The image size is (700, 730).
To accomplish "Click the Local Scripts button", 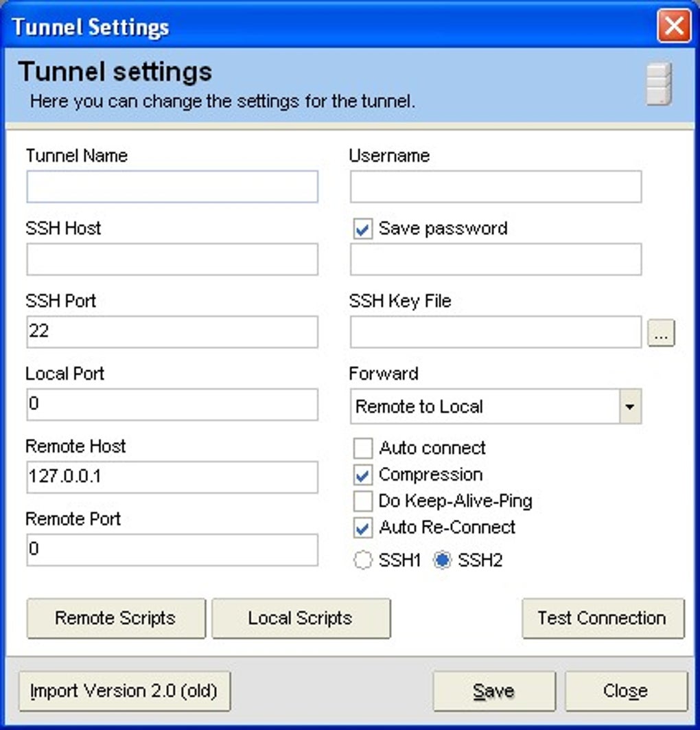I will pyautogui.click(x=301, y=618).
